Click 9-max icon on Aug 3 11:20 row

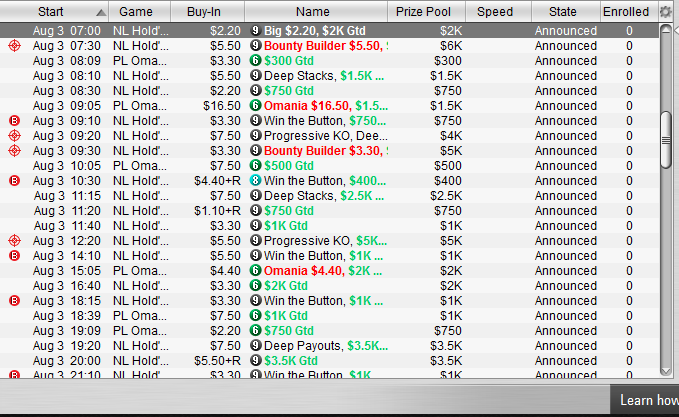pyautogui.click(x=255, y=210)
